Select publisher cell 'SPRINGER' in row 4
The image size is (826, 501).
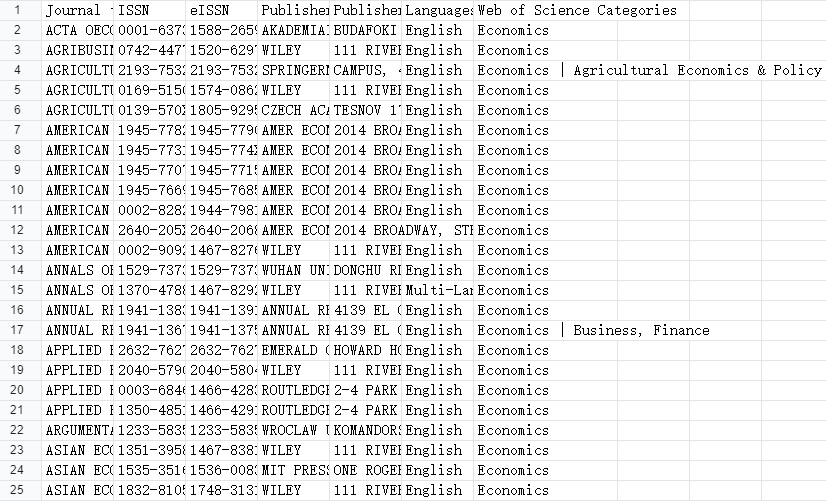tap(294, 70)
